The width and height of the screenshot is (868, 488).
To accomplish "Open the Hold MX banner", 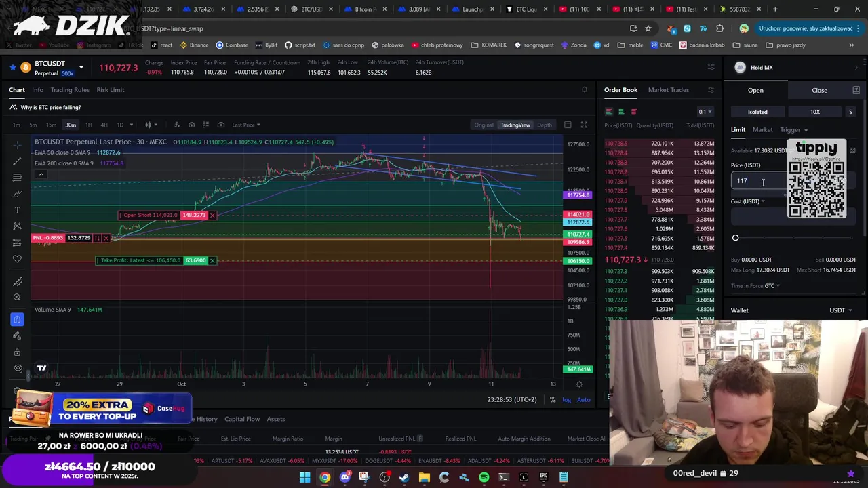I will (x=795, y=67).
